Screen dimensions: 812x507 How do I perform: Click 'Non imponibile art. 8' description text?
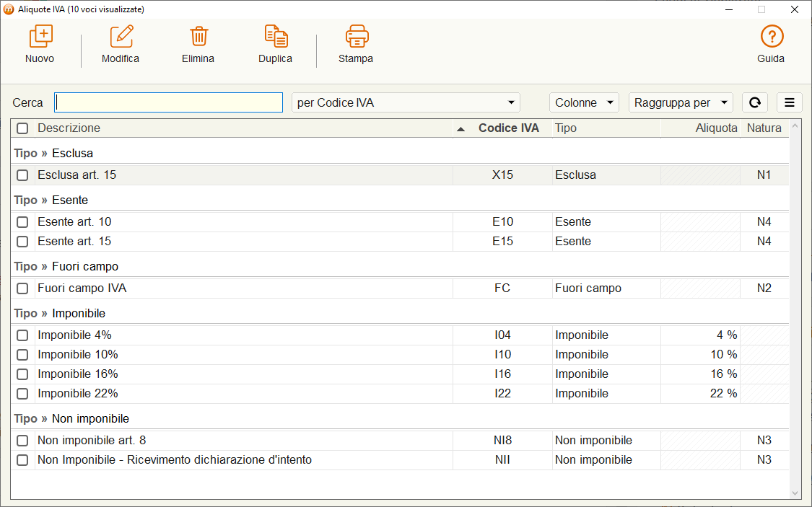point(92,440)
